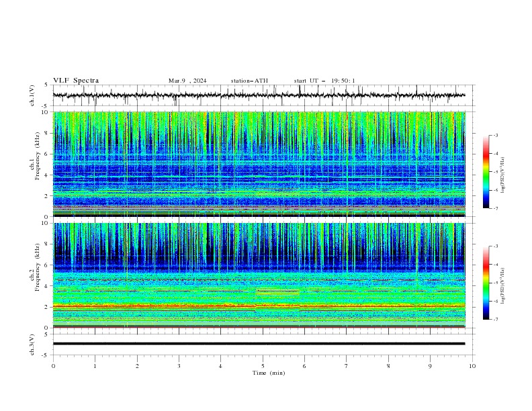Viewport: 532px width, 411px height.
Task: Click the ch.1 colorbar "log(PSD)(V²/Hz)" label
Action: coord(502,175)
